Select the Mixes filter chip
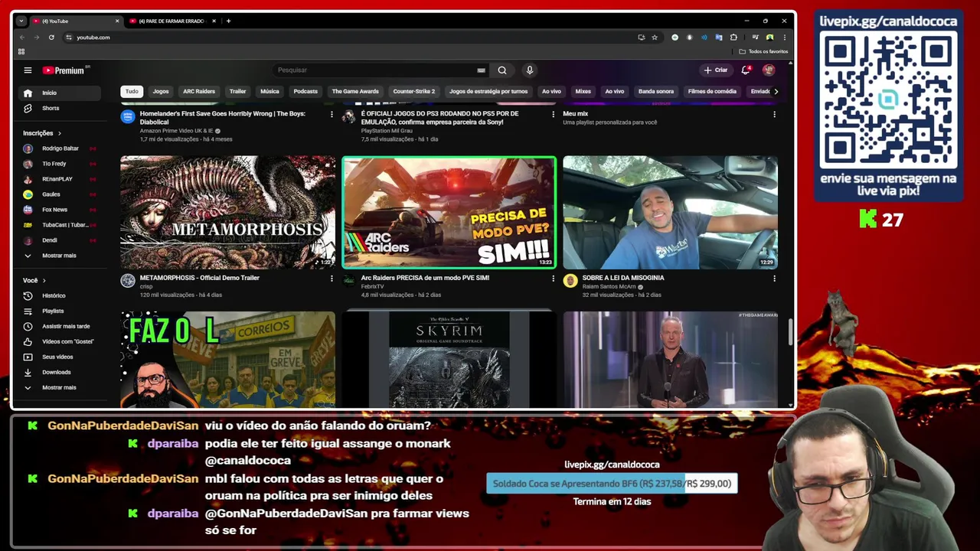This screenshot has width=980, height=551. coord(583,91)
